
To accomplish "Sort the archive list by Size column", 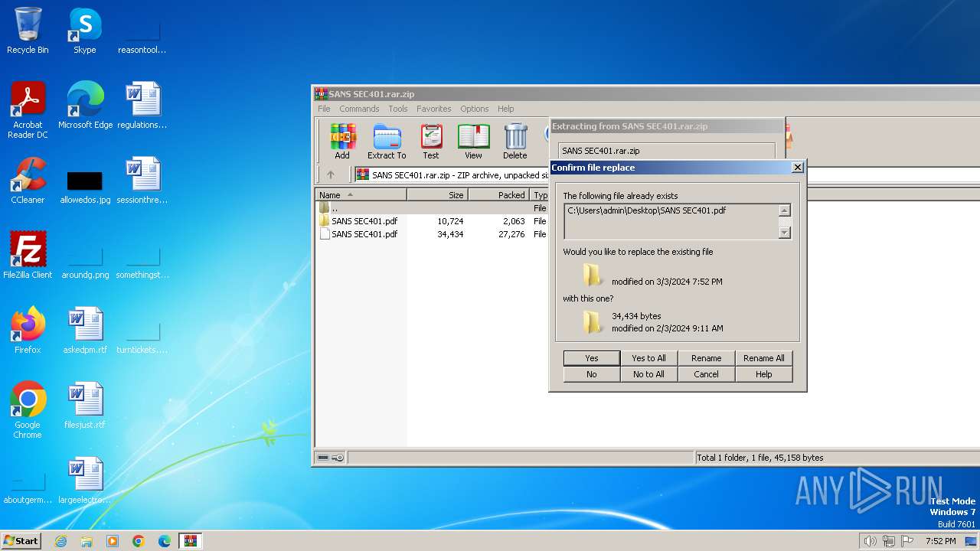I will click(437, 195).
